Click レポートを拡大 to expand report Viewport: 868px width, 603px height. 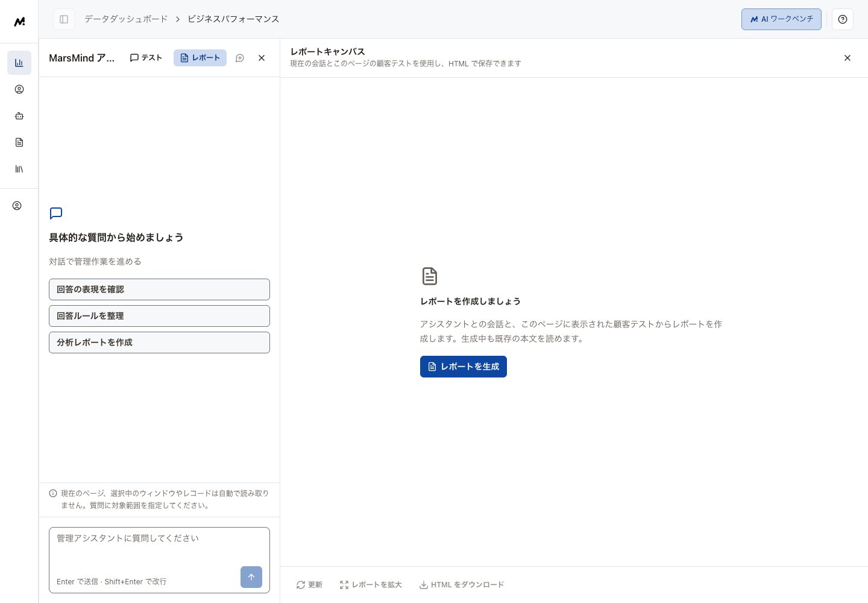tap(371, 585)
